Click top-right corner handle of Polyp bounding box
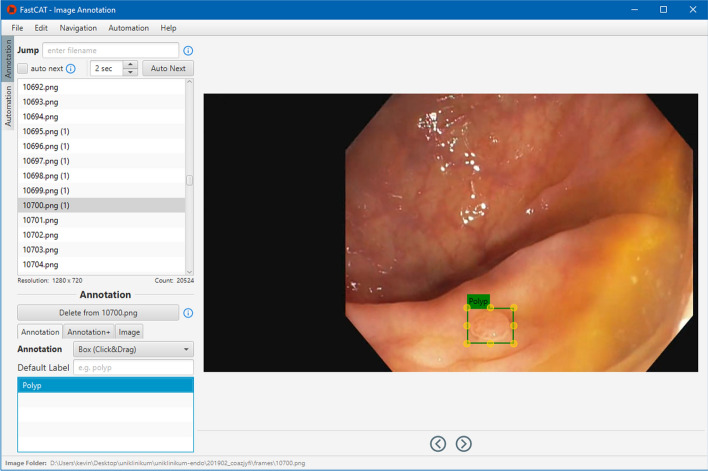The width and height of the screenshot is (708, 471). 513,307
